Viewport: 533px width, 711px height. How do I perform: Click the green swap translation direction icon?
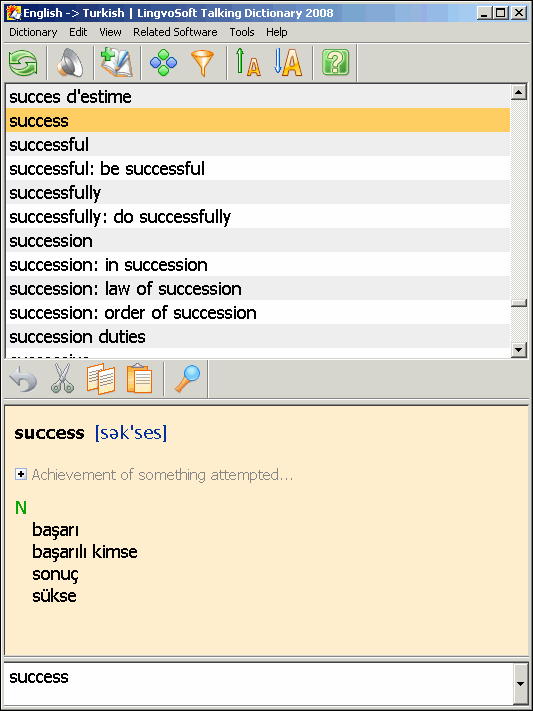click(23, 63)
